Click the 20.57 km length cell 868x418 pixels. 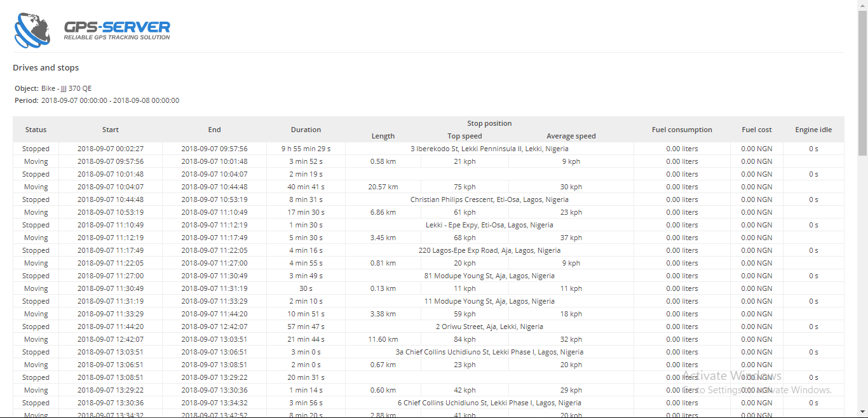(x=383, y=187)
